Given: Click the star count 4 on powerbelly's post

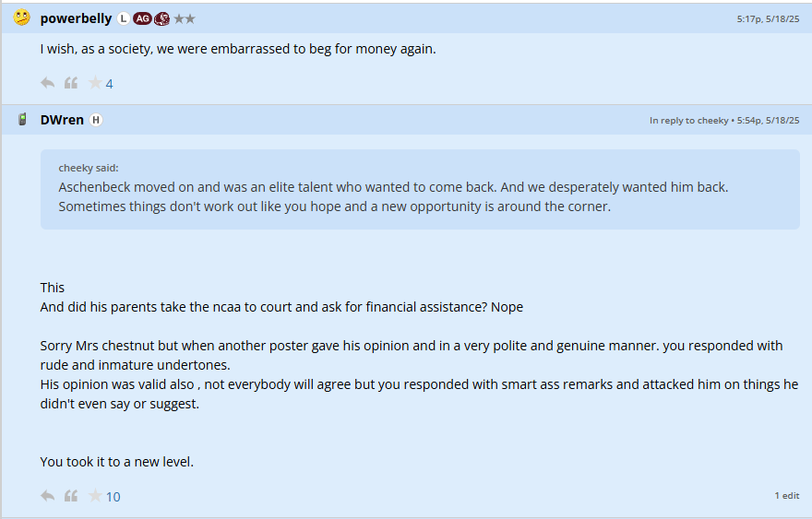Looking at the screenshot, I should pos(109,84).
